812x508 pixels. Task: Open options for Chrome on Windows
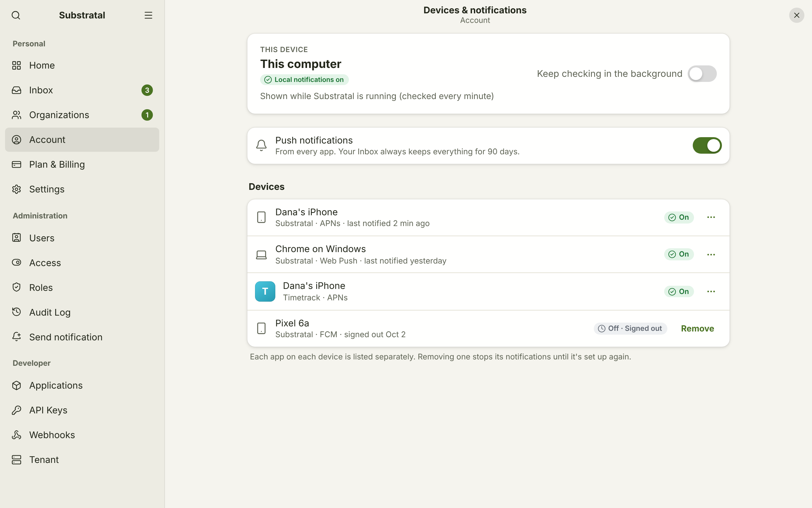pos(711,255)
